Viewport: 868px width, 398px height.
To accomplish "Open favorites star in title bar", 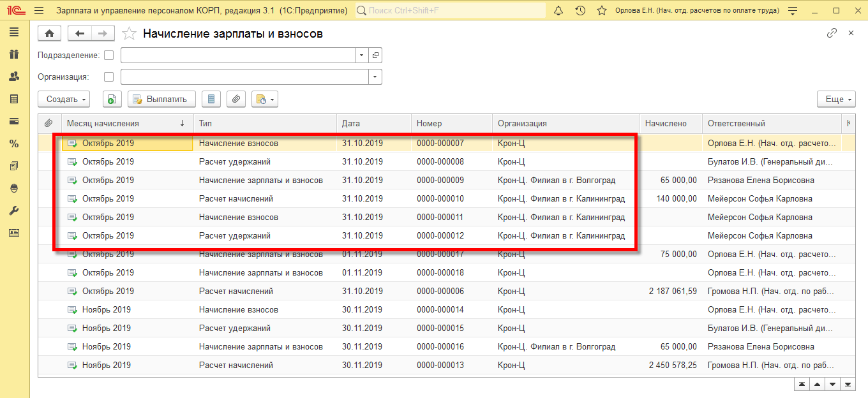I will [601, 11].
